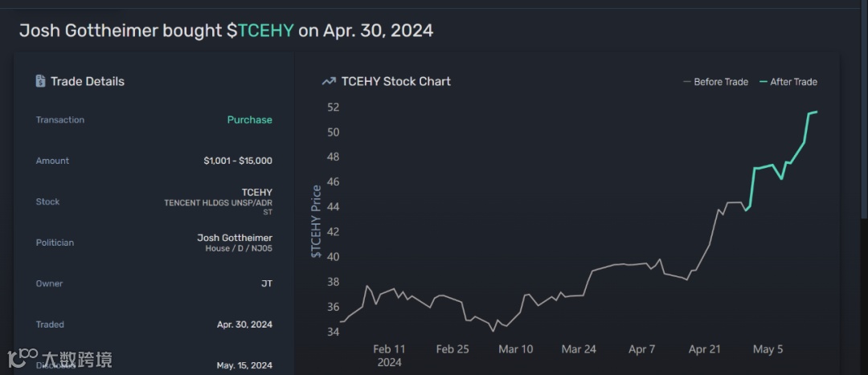Click the teal After Trade legend line marker
The width and height of the screenshot is (868, 375).
[763, 82]
